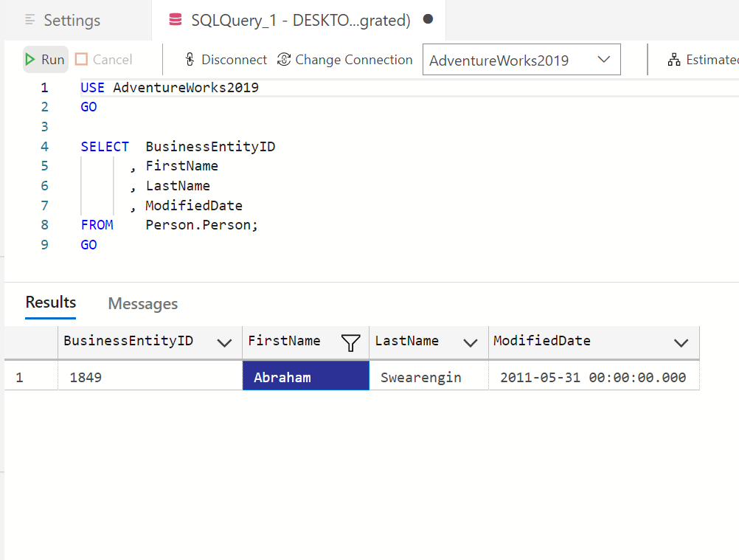Viewport: 739px width, 560px height.
Task: Expand the BusinessEntityID column filter arrow
Action: [224, 342]
